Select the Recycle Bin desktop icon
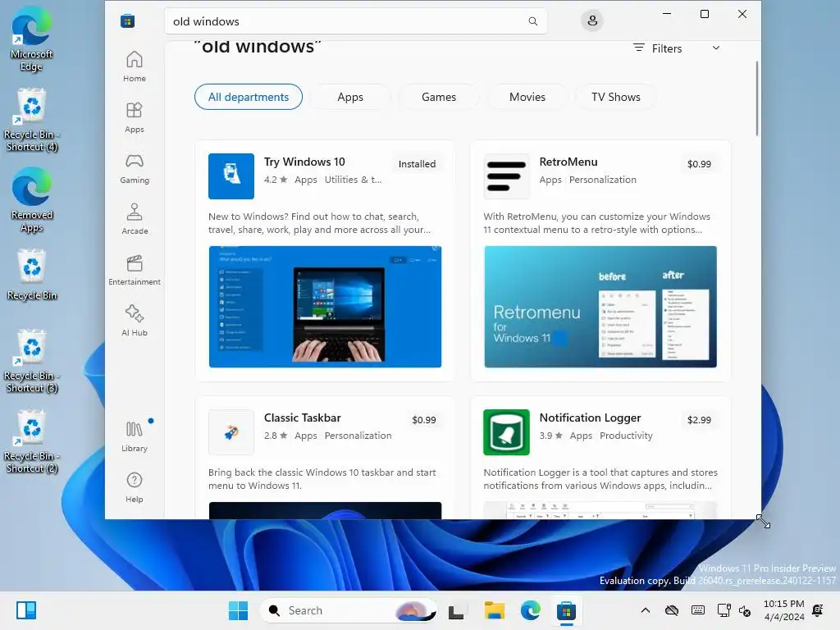The width and height of the screenshot is (840, 630). coord(32,275)
